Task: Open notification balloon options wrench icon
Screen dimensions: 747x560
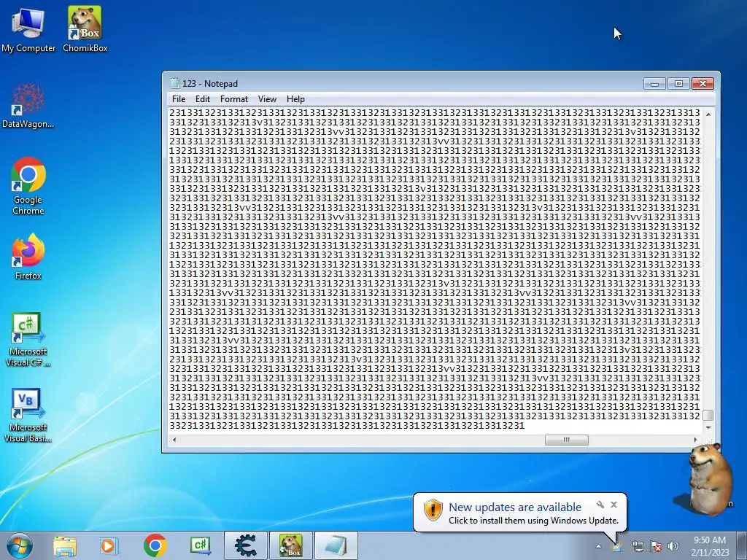Action: click(600, 505)
